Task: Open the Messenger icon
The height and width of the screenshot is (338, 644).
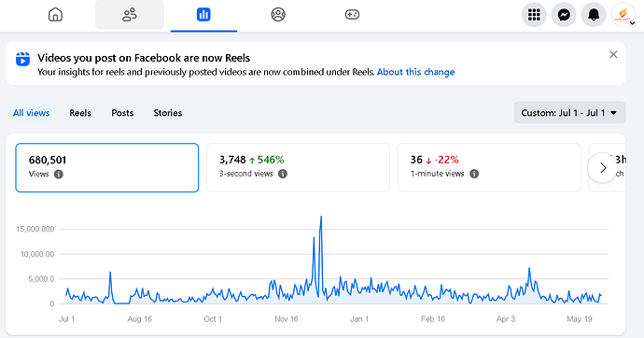Action: [x=564, y=15]
